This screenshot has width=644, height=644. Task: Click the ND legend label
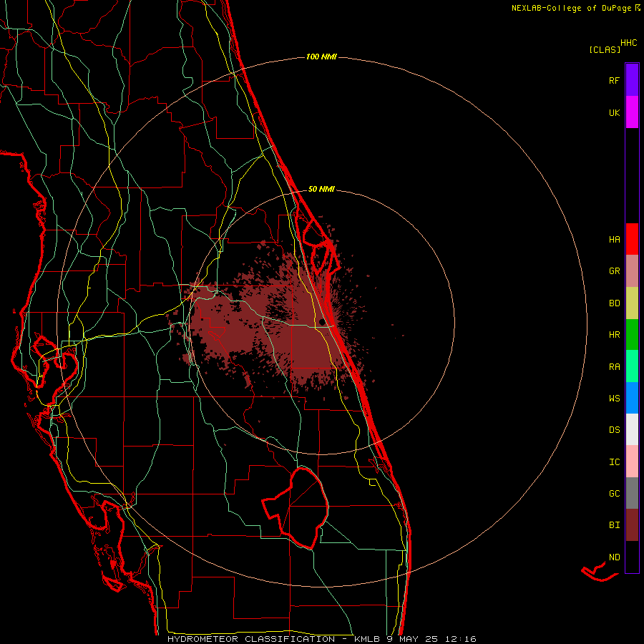[614, 557]
